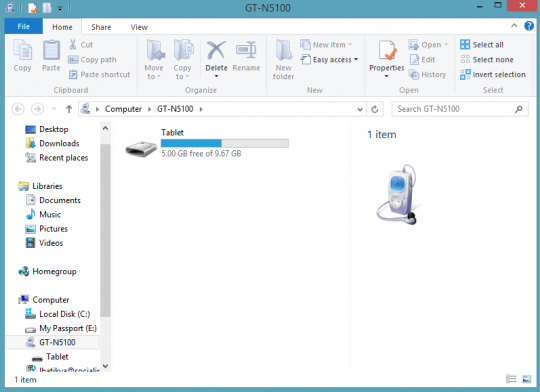Click Invert selection

[493, 74]
